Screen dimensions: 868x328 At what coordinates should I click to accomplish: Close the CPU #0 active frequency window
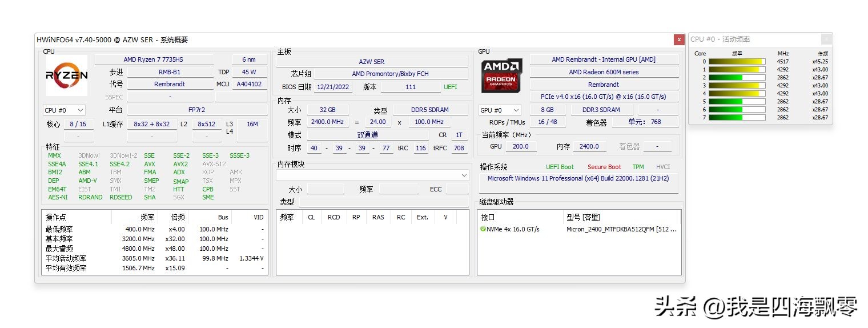tap(826, 39)
